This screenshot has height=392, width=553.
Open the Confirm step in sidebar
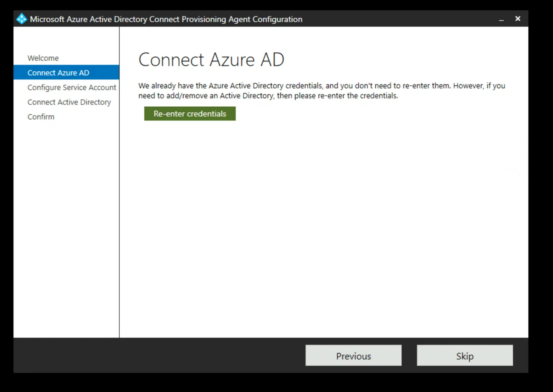[x=41, y=117]
